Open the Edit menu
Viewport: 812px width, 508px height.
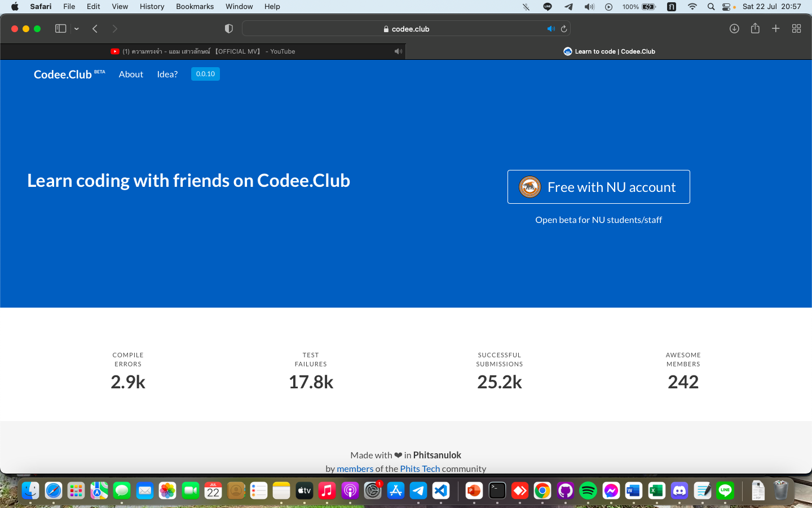(x=94, y=7)
